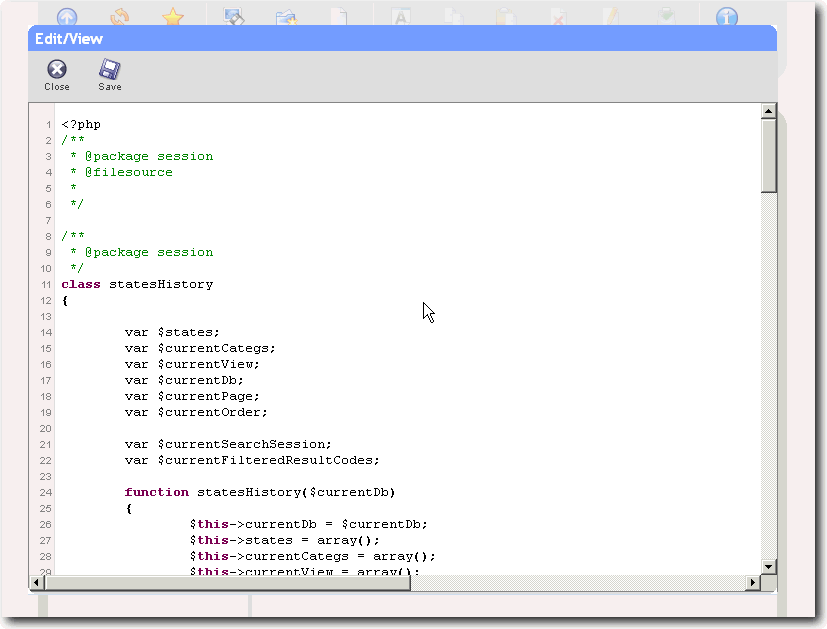
Task: Click the '@package session' comment on line 9
Action: pos(149,252)
